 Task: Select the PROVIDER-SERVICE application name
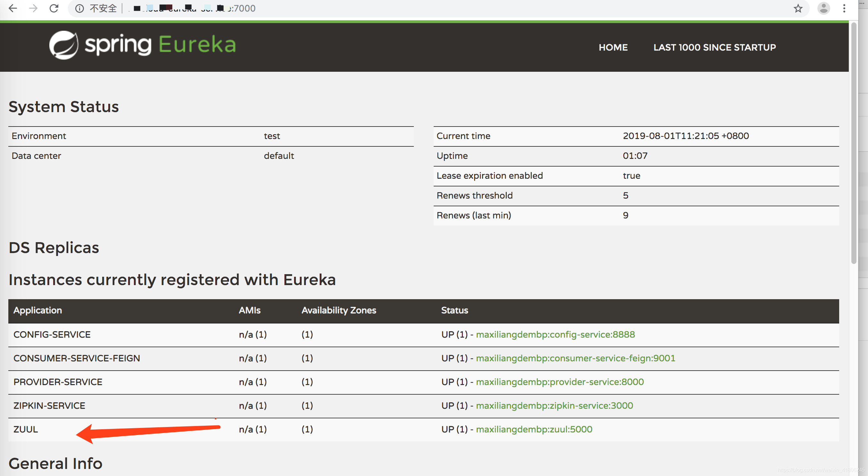(x=58, y=382)
